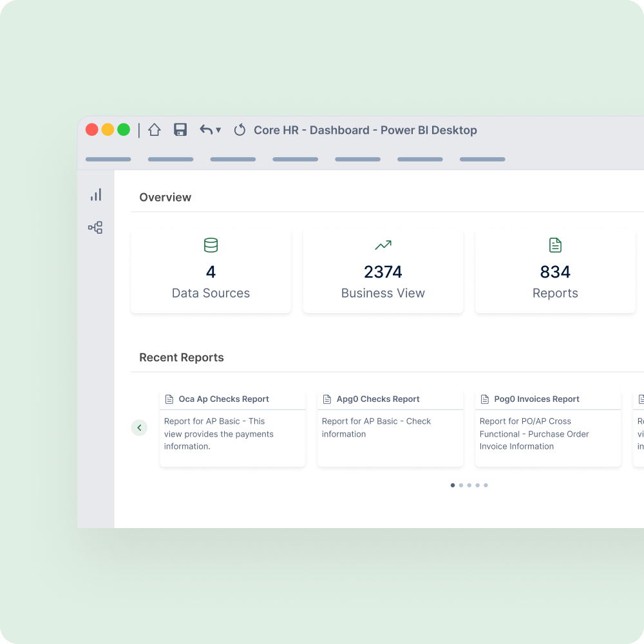The width and height of the screenshot is (644, 644).
Task: Select the third carousel page dot
Action: [469, 485]
